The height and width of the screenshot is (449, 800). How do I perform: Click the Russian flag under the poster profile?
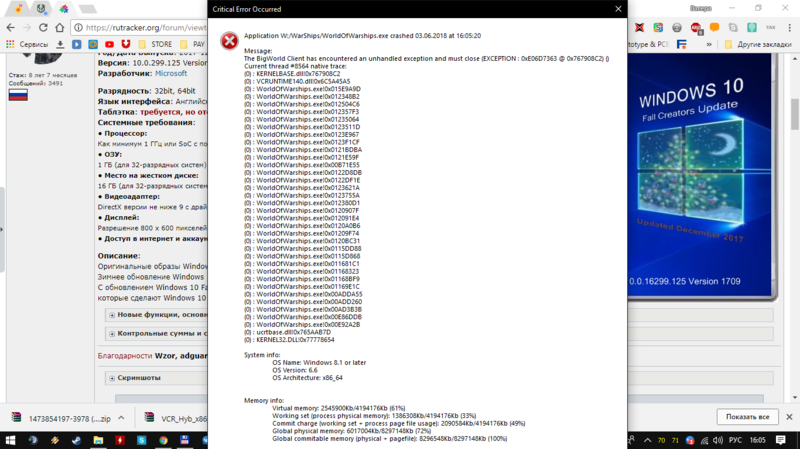pyautogui.click(x=18, y=95)
